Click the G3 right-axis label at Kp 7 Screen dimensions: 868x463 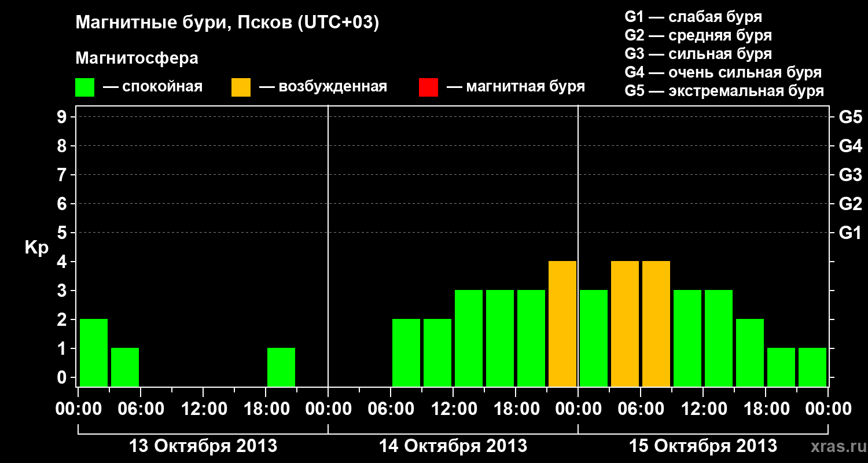(x=851, y=175)
